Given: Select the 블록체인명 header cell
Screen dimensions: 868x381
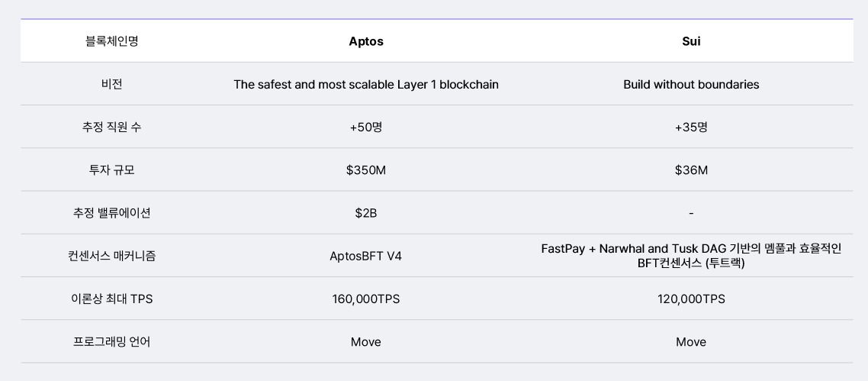Looking at the screenshot, I should tap(111, 41).
